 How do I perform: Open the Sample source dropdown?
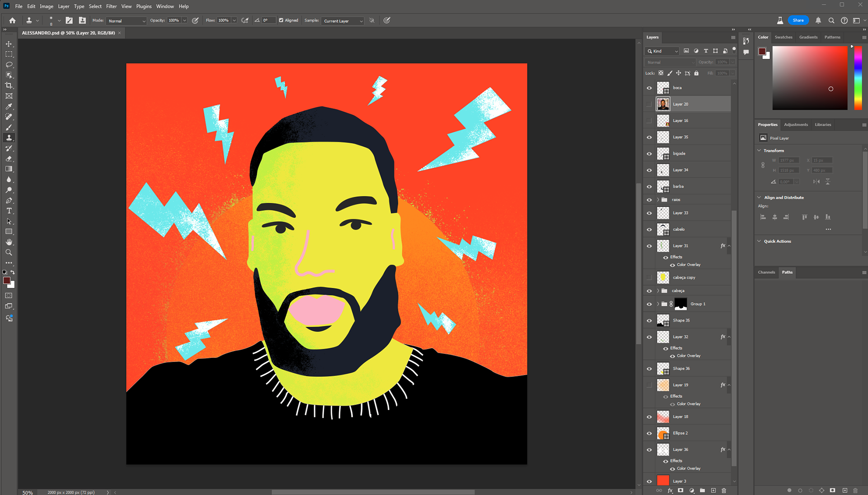(x=343, y=21)
